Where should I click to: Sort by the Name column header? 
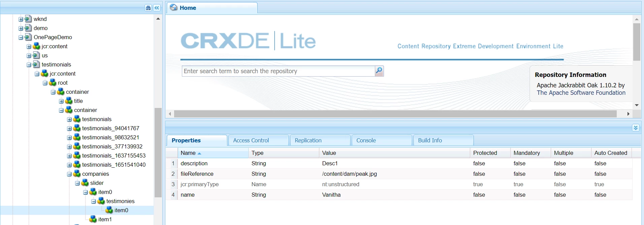[x=213, y=153]
